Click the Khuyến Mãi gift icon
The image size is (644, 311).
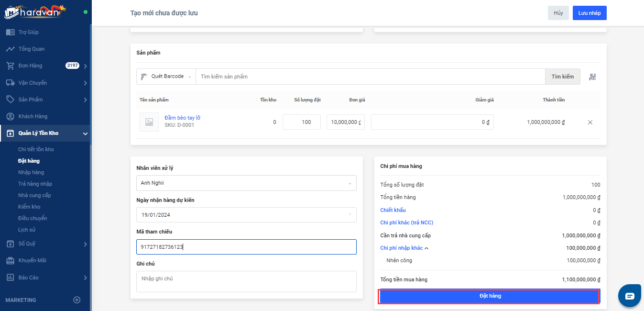coord(10,260)
